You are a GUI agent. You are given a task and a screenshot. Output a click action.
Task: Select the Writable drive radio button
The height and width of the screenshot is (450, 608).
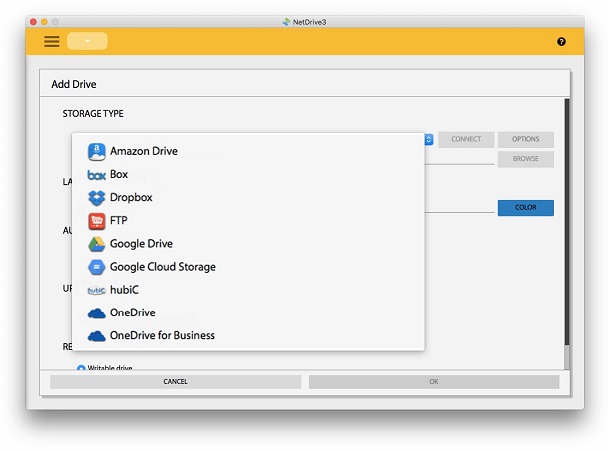click(x=81, y=368)
